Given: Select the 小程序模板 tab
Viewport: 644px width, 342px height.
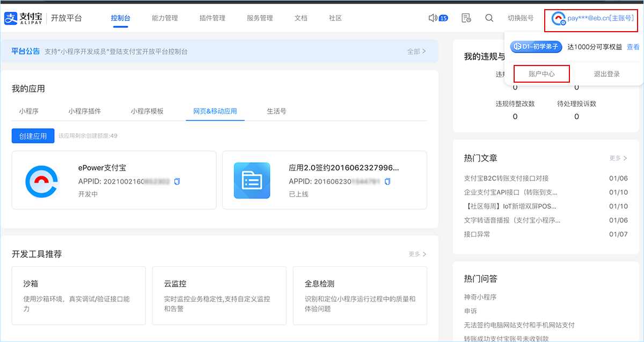Looking at the screenshot, I should pos(147,111).
